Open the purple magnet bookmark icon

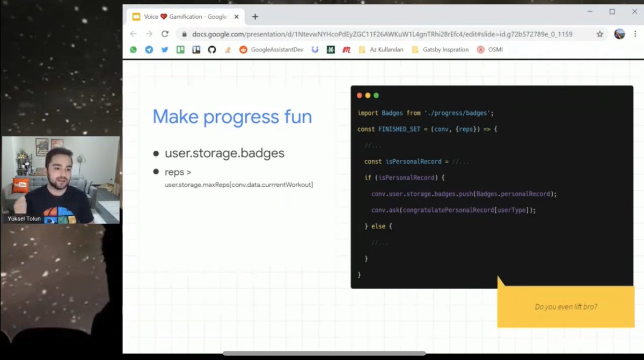315,49
